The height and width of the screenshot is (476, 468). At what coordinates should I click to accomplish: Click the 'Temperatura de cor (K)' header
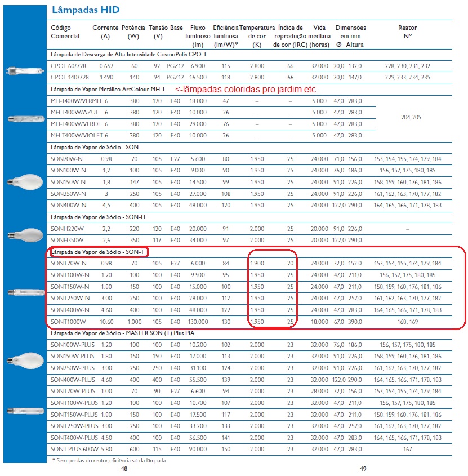click(257, 36)
